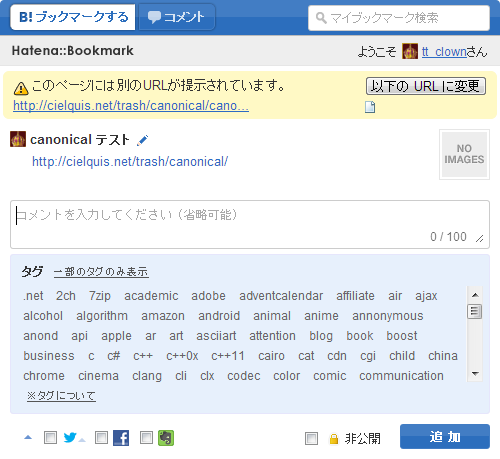Select the 7zip tag
500x459 pixels.
point(100,296)
